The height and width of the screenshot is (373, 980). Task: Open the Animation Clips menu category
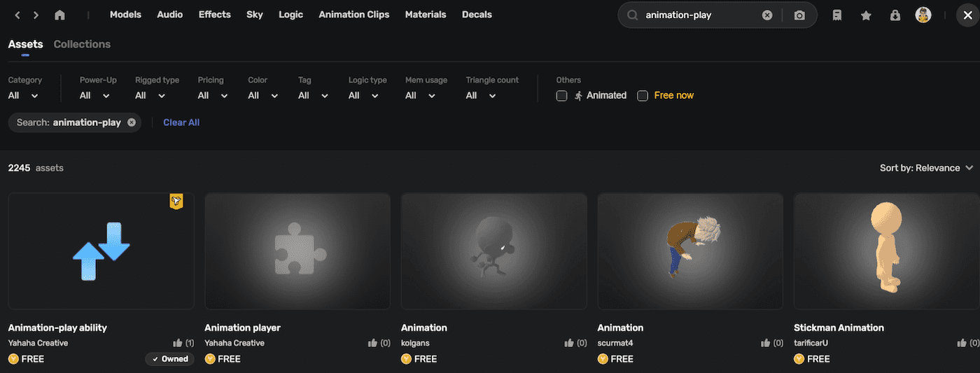[x=356, y=15]
